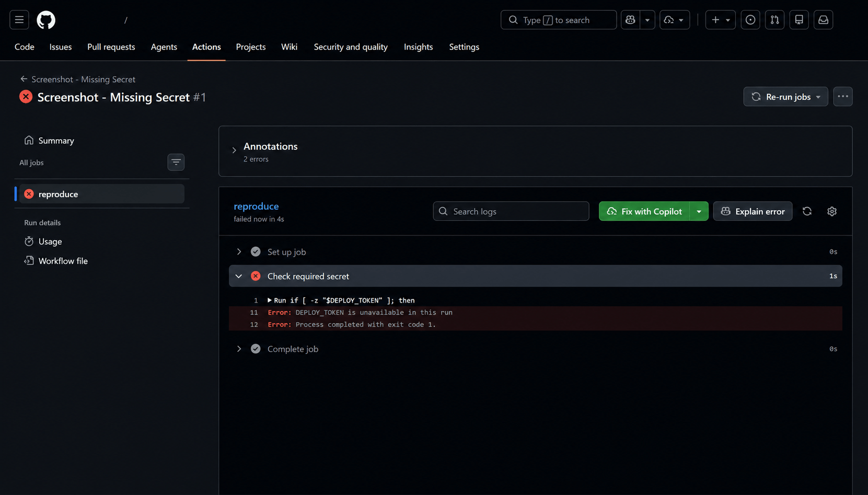Open the Copilot agents cloud menu
Screen dimensions: 868x495
675,20
